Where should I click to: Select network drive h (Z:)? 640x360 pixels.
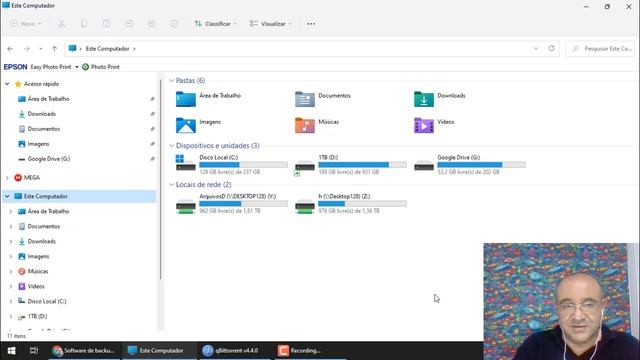351,203
